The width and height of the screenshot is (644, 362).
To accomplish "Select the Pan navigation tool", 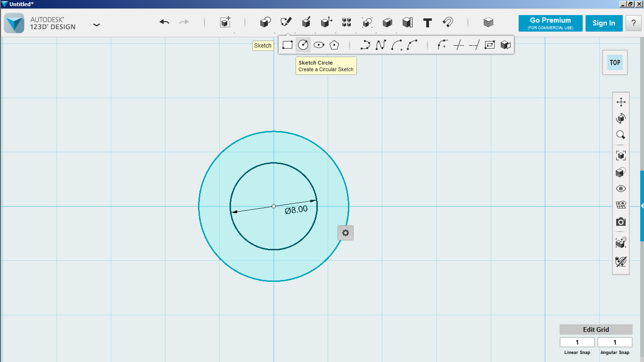I will point(621,102).
